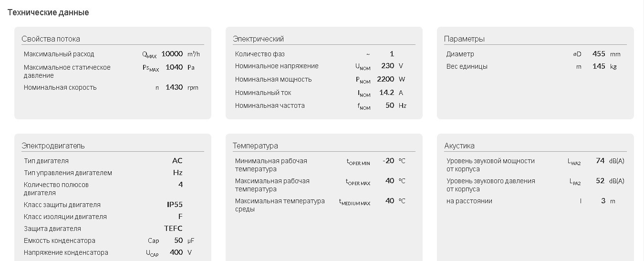Click the 'Технические данные' heading
644x261 pixels.
tap(48, 13)
